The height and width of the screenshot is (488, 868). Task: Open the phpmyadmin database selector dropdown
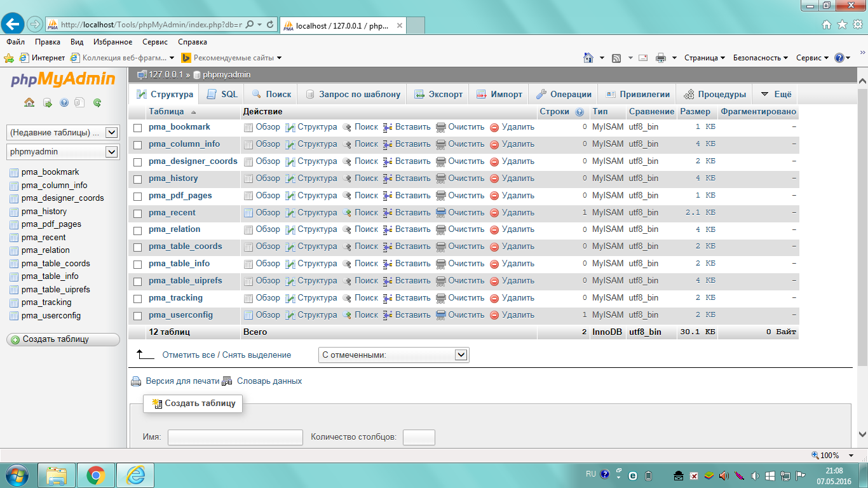63,152
